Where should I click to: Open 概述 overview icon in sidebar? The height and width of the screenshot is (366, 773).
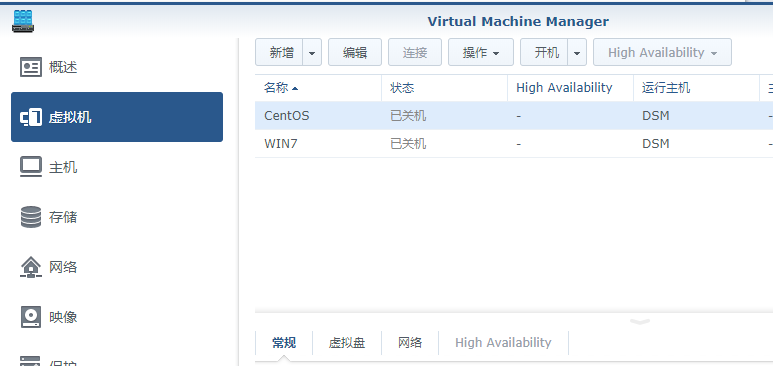pos(31,67)
